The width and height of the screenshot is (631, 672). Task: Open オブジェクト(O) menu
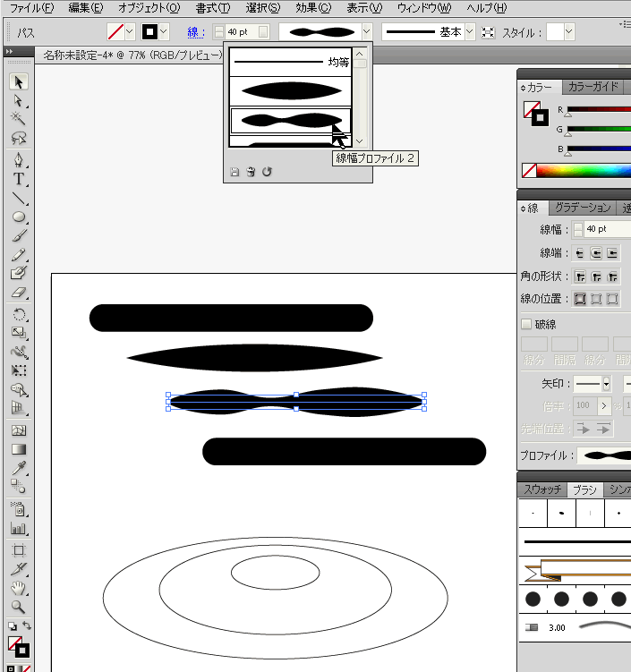click(x=149, y=8)
